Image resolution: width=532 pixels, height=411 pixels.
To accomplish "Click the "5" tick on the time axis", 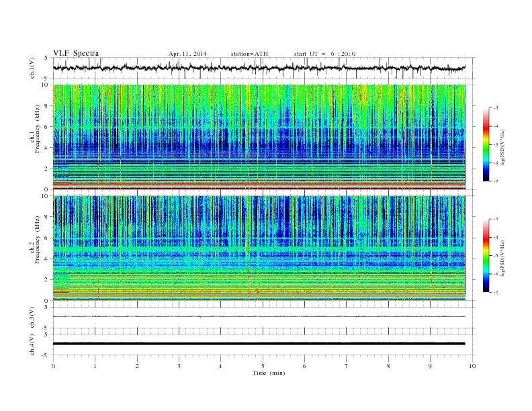I will 263,366.
